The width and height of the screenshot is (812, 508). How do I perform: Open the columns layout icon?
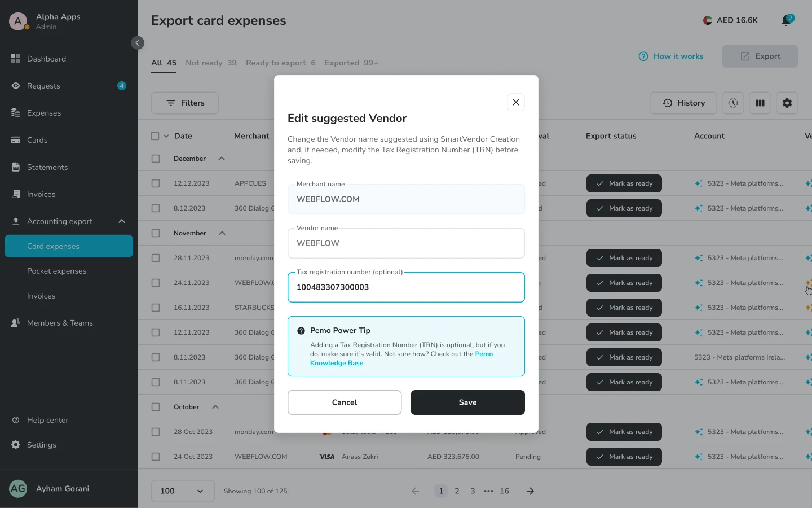click(x=760, y=103)
